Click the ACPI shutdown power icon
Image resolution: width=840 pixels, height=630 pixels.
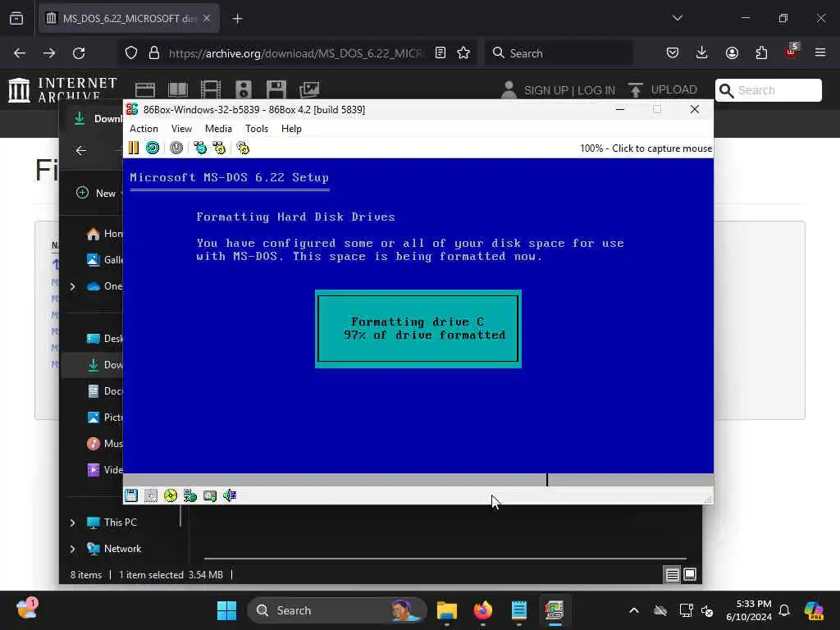[176, 148]
